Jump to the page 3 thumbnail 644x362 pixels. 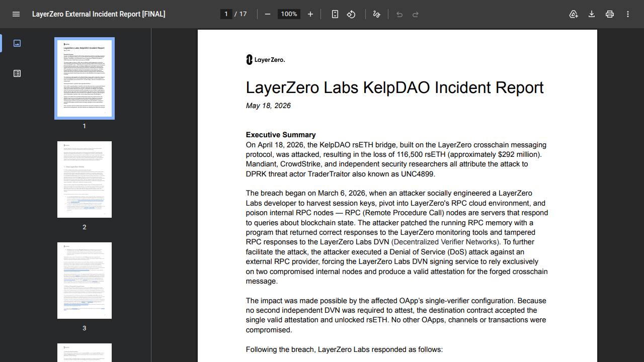point(85,281)
